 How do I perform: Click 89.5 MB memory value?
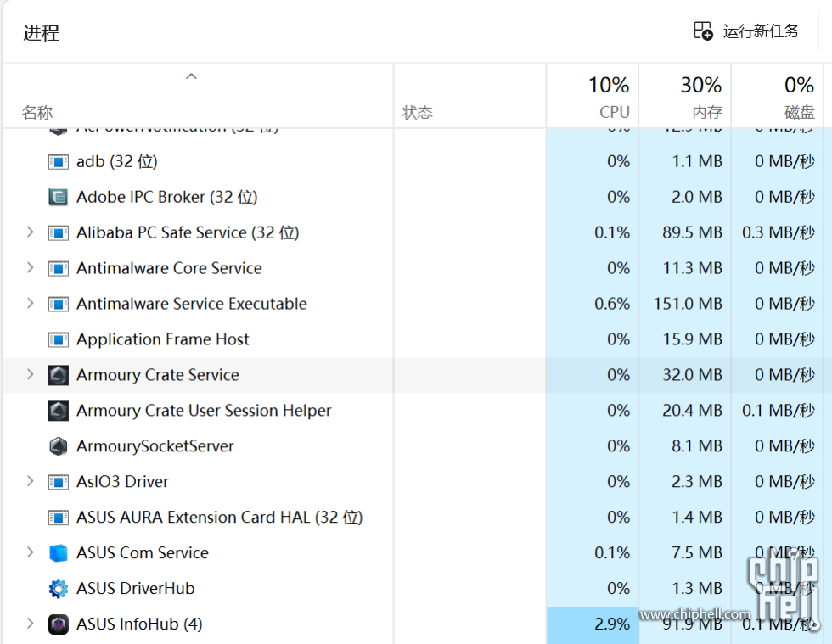[692, 232]
